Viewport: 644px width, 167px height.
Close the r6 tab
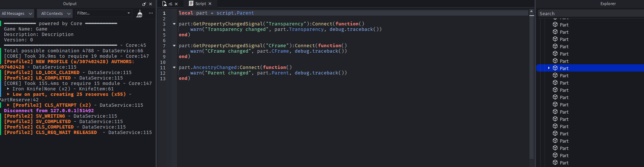point(176,4)
